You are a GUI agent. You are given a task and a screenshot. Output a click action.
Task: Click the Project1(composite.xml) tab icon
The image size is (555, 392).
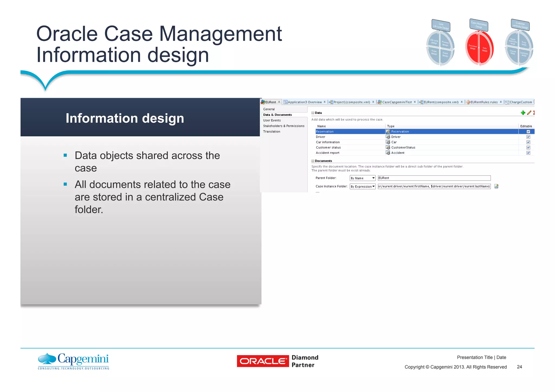(331, 102)
